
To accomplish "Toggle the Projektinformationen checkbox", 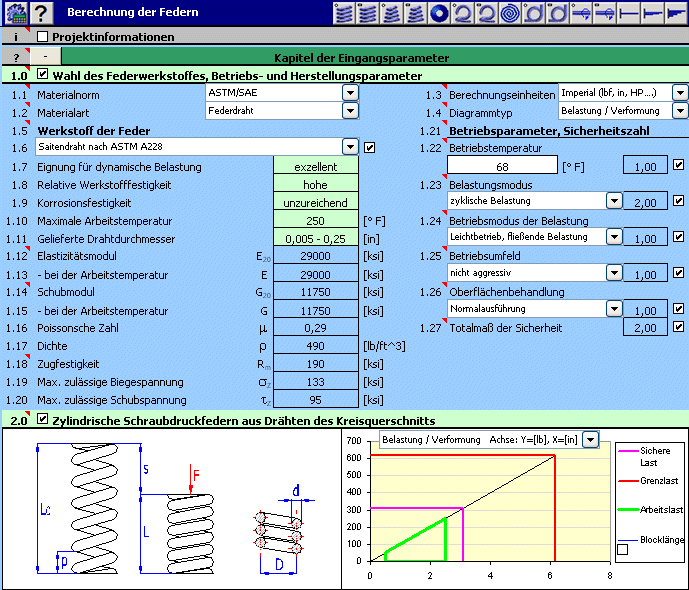I will pyautogui.click(x=43, y=36).
